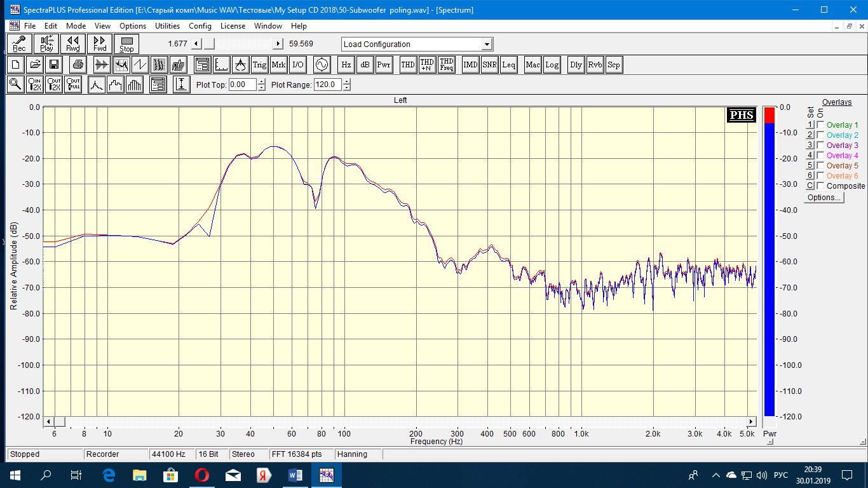The height and width of the screenshot is (488, 868).
Task: Click the Plot Range stepper arrows
Action: point(346,85)
